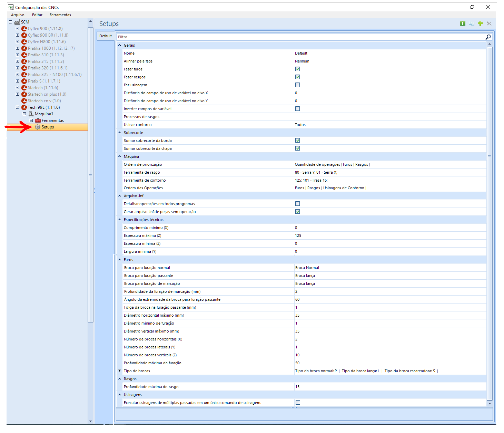
Task: Select the Startech cn v machine icon
Action: pyautogui.click(x=24, y=101)
